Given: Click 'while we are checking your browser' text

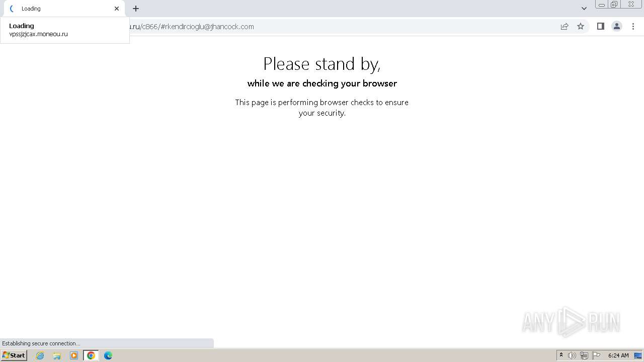Looking at the screenshot, I should pos(322,83).
